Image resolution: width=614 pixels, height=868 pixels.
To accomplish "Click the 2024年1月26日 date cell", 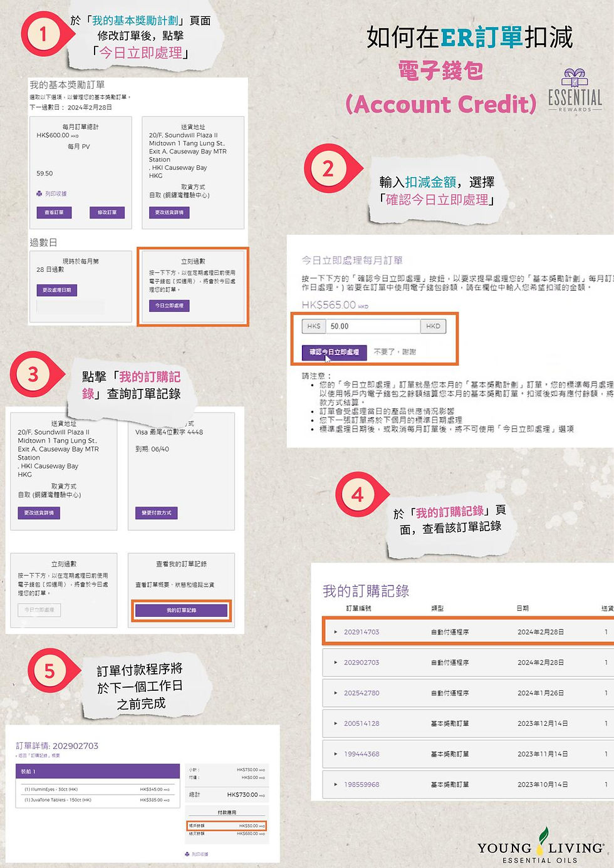I will click(x=541, y=693).
